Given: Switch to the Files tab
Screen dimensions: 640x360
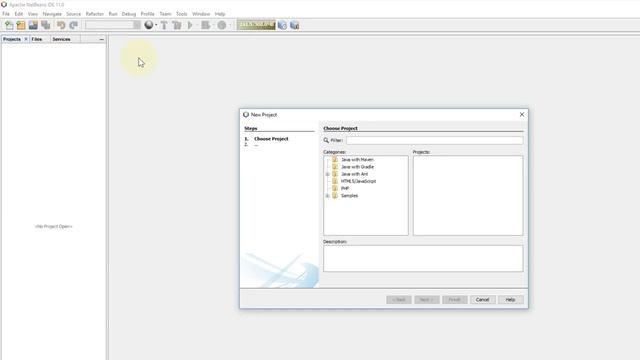Looking at the screenshot, I should 37,39.
